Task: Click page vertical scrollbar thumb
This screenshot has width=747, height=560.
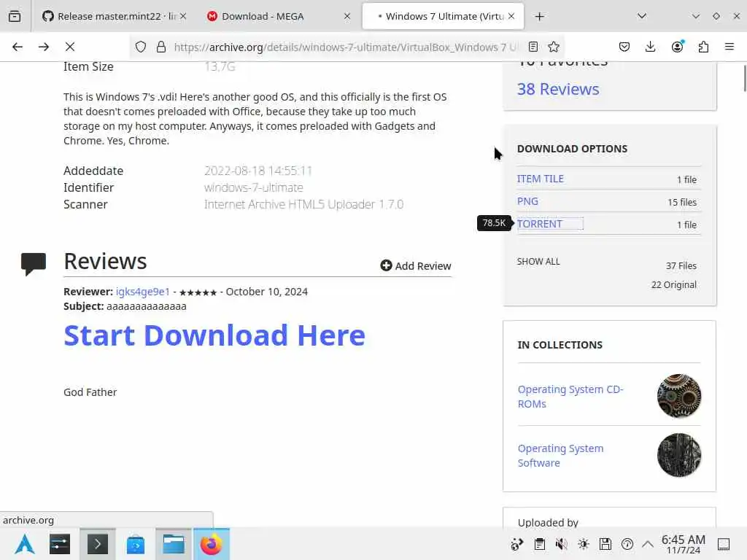Action: pyautogui.click(x=745, y=79)
